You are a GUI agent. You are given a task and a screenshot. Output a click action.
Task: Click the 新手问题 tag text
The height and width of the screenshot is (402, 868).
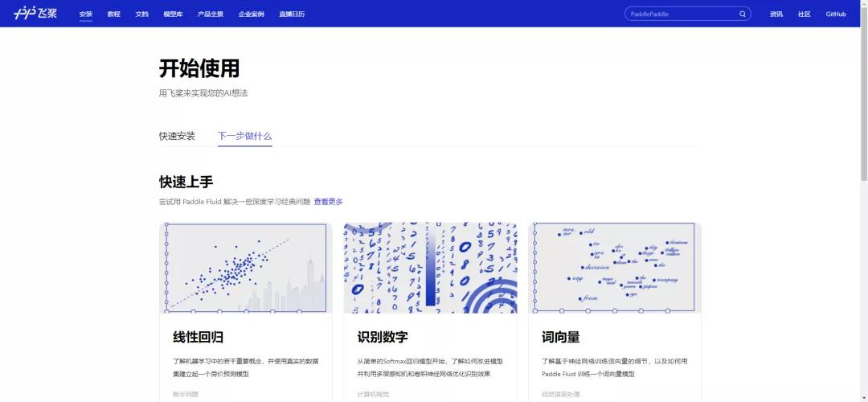[186, 395]
